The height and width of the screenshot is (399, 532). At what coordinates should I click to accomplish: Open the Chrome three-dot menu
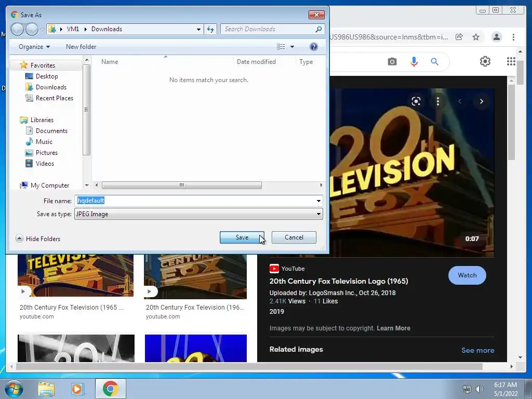click(513, 37)
